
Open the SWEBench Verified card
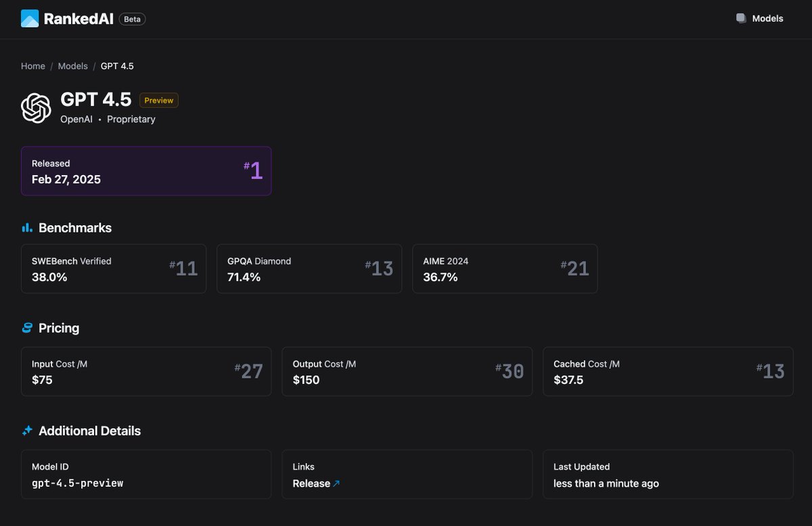point(114,268)
